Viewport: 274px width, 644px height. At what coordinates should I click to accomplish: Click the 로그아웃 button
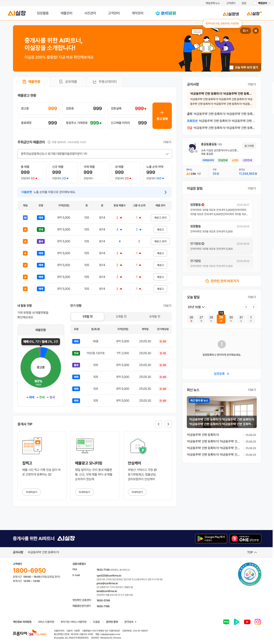click(x=249, y=146)
